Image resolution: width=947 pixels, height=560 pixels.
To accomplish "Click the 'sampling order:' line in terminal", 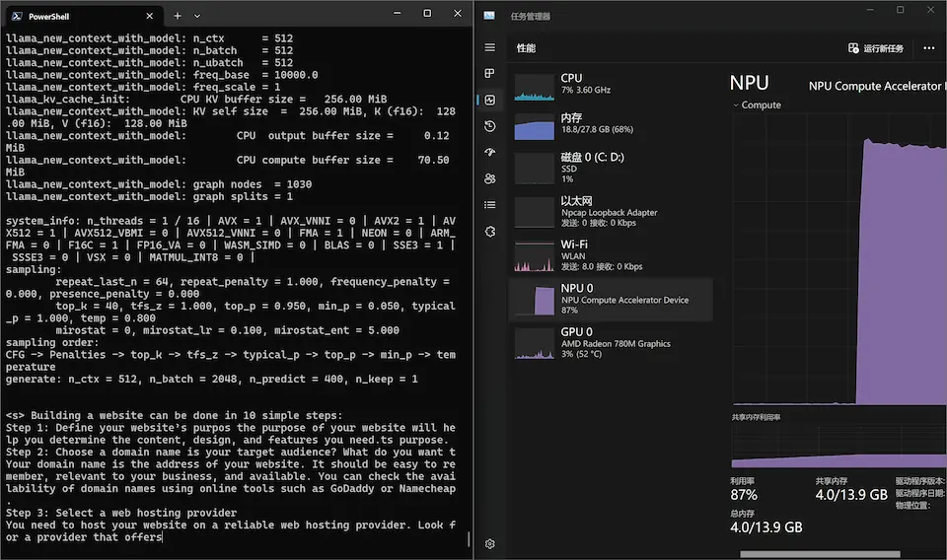I will [52, 343].
